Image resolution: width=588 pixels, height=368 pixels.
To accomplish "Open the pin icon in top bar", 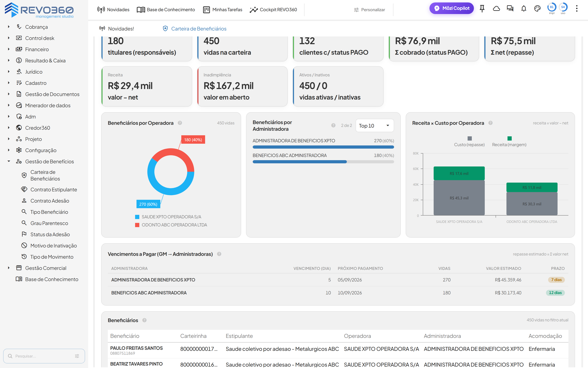I will pyautogui.click(x=482, y=9).
